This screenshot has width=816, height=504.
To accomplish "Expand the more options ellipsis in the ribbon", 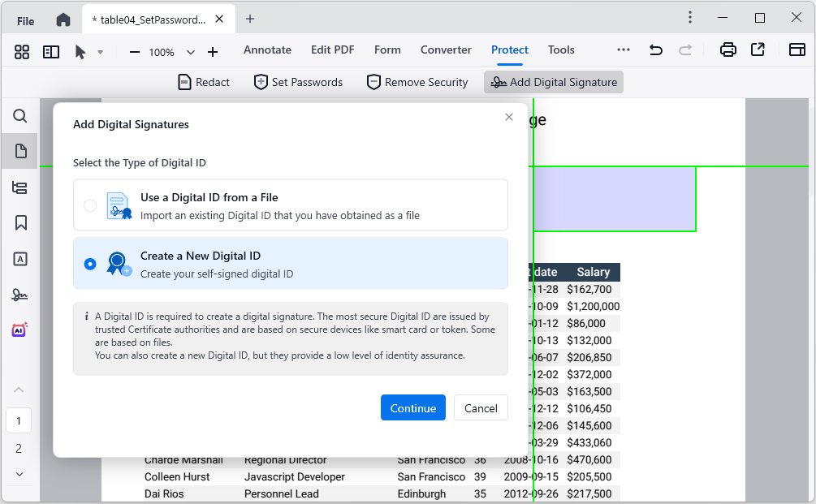I will [624, 50].
